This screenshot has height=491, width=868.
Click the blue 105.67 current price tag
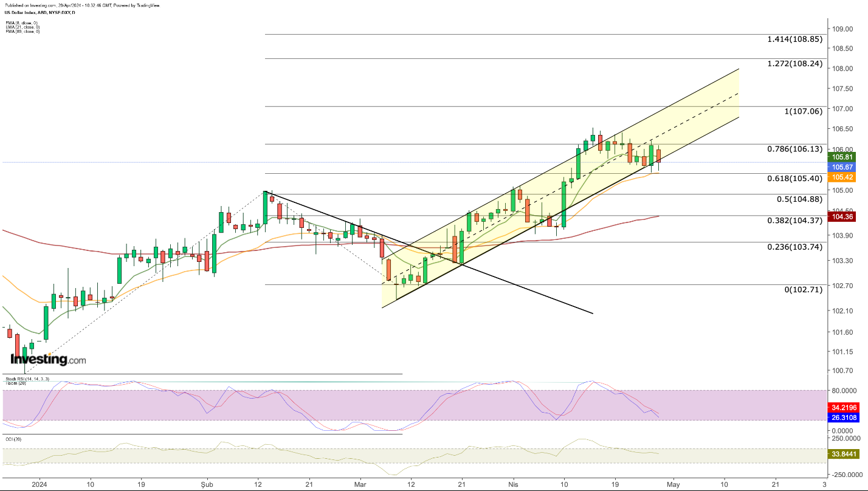pos(841,167)
